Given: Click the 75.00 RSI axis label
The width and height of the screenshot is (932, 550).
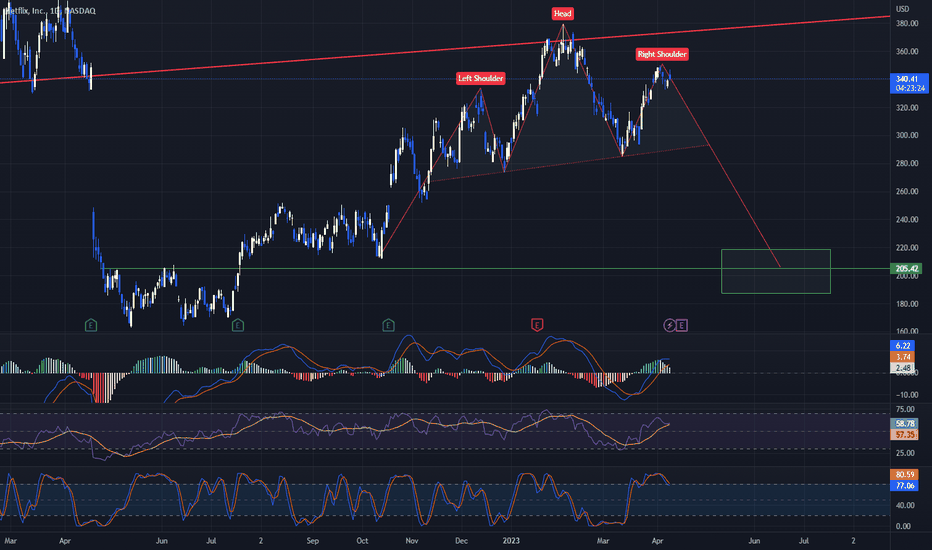Looking at the screenshot, I should click(x=905, y=409).
